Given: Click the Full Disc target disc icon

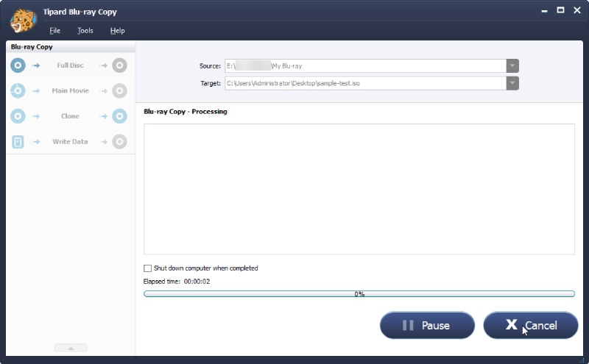Looking at the screenshot, I should pyautogui.click(x=119, y=65).
